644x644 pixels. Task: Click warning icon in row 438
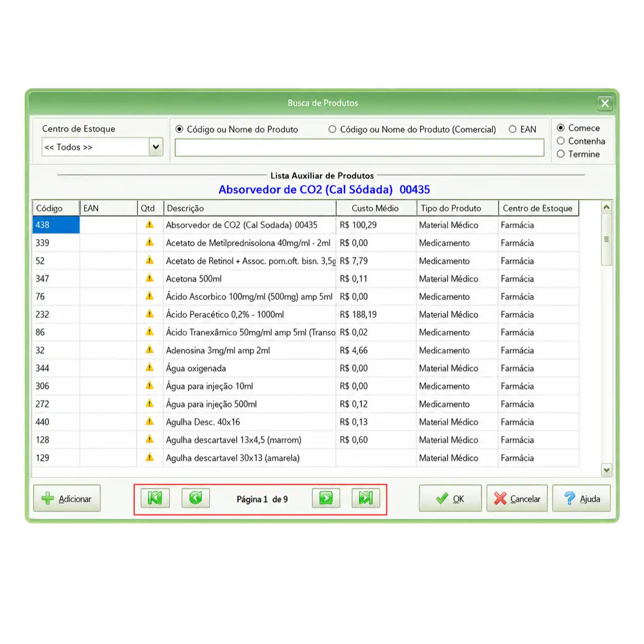tap(149, 224)
